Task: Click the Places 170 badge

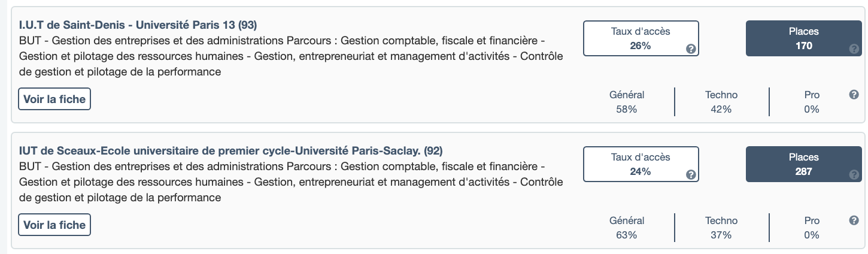Action: (803, 38)
